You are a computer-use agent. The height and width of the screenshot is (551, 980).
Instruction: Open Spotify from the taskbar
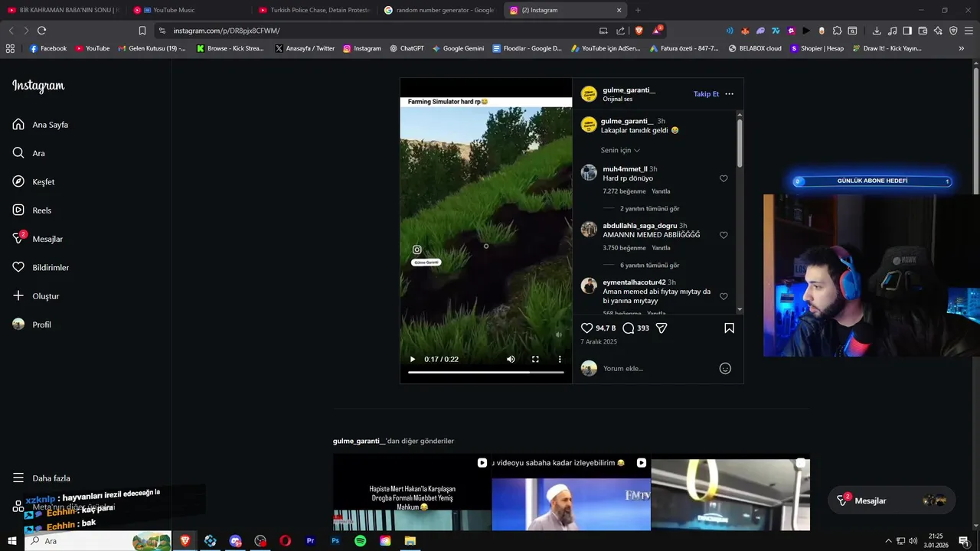(360, 541)
